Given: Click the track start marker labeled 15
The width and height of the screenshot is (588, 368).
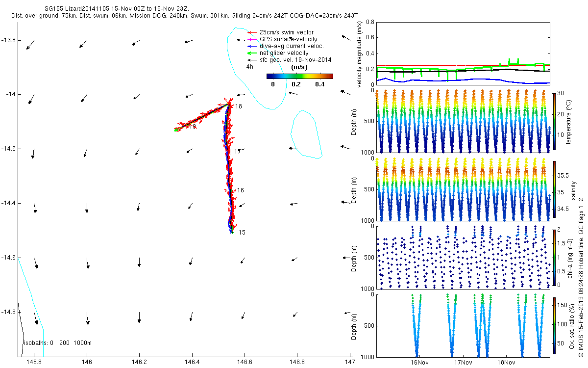Looking at the screenshot, I should tap(231, 231).
